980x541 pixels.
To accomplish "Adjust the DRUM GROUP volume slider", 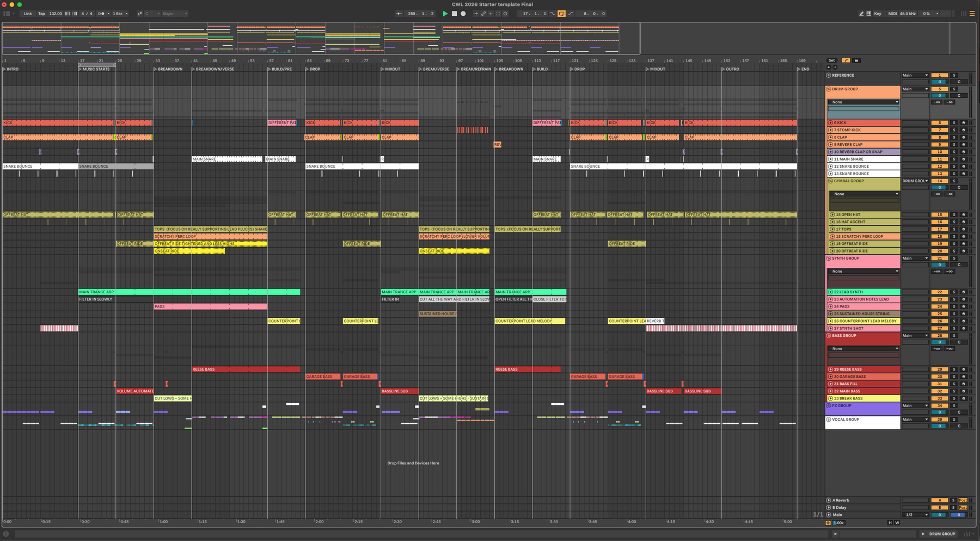I will [940, 96].
